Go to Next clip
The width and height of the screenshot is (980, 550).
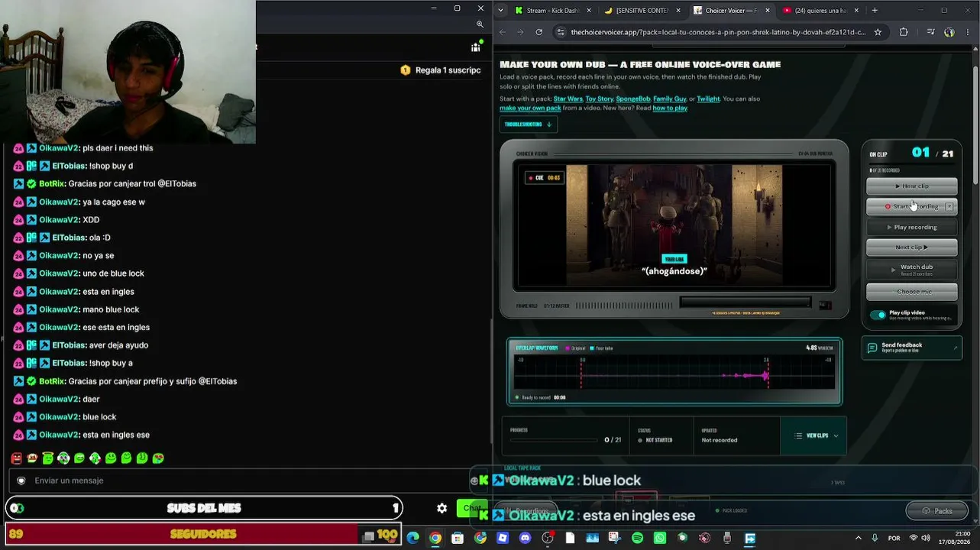tap(912, 247)
